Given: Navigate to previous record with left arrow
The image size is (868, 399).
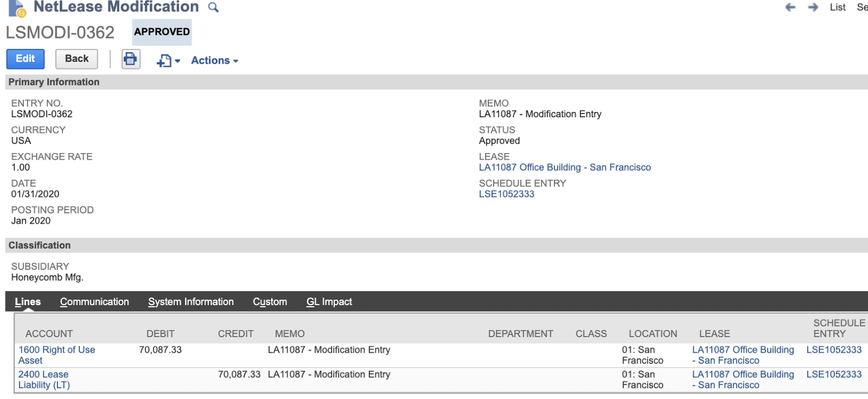Looking at the screenshot, I should pos(789,7).
